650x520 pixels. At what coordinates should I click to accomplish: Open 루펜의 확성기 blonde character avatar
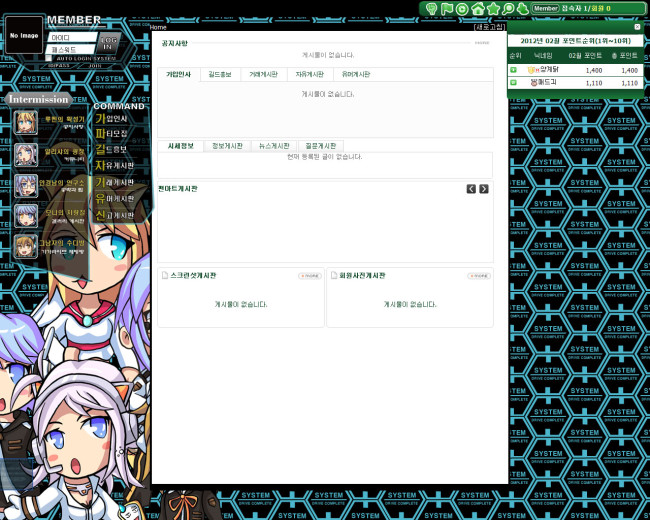[x=26, y=122]
